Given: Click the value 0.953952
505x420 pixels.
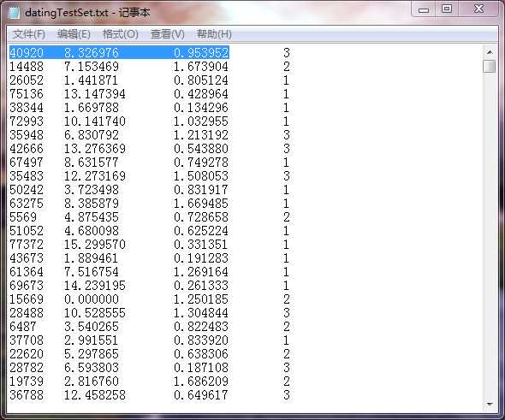Looking at the screenshot, I should tap(201, 53).
